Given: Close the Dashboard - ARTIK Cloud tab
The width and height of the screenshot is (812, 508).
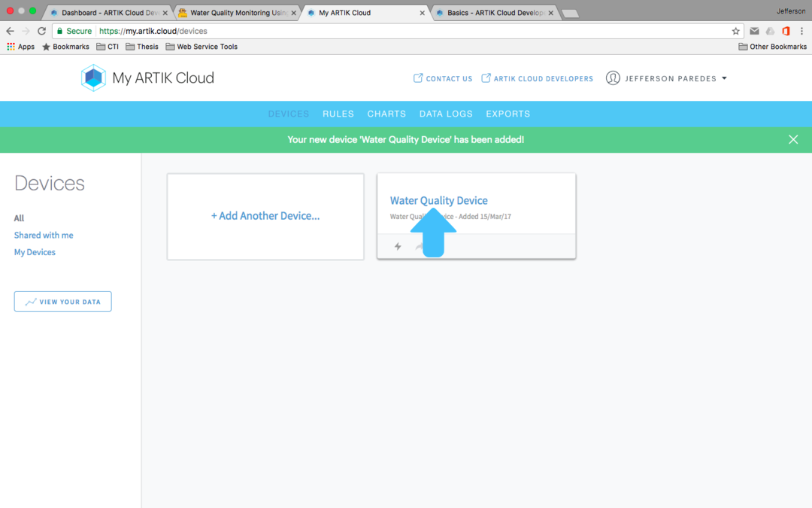Looking at the screenshot, I should pyautogui.click(x=165, y=13).
